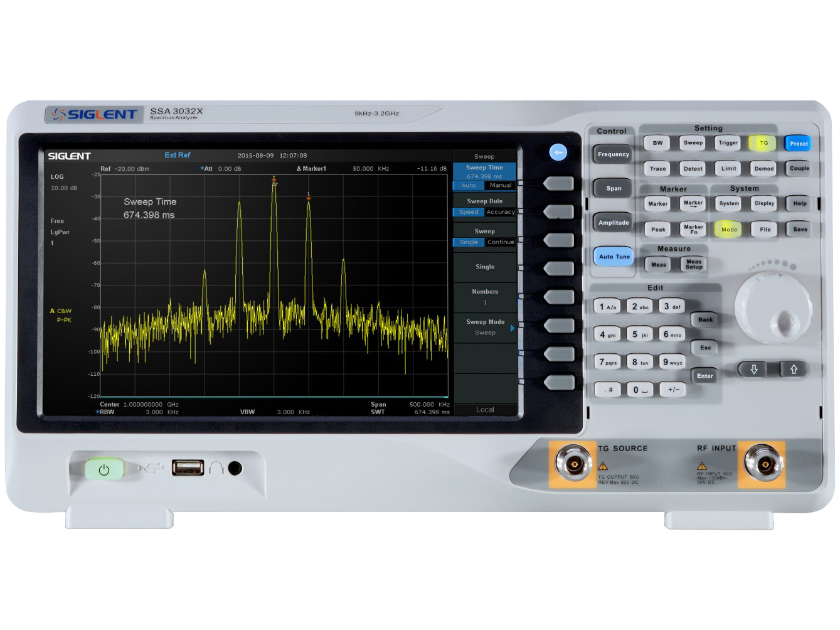Click the Marker arrow key

coord(693,203)
